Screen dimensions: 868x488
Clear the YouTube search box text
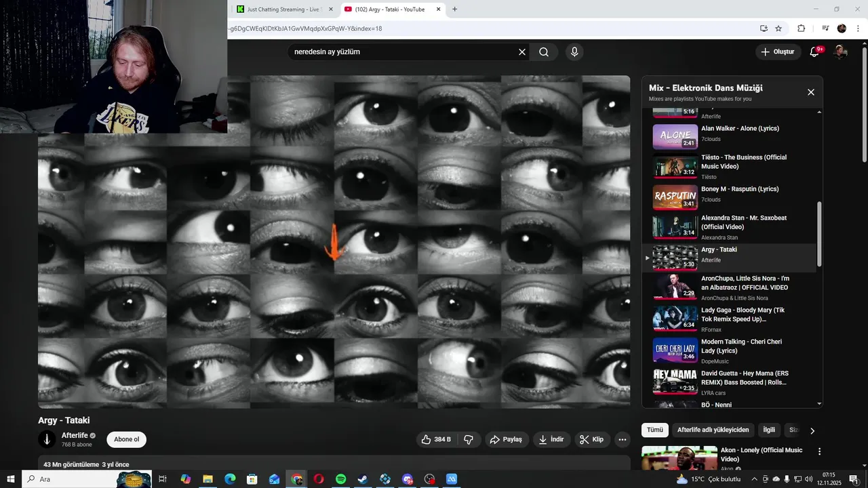[522, 52]
